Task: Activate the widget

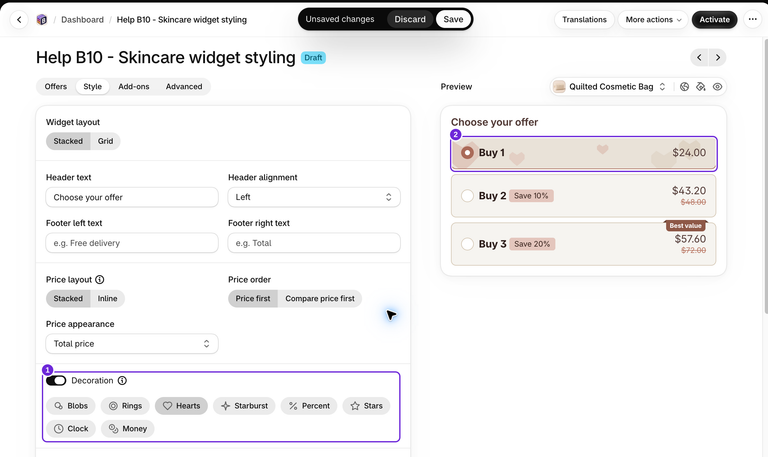Action: click(715, 20)
